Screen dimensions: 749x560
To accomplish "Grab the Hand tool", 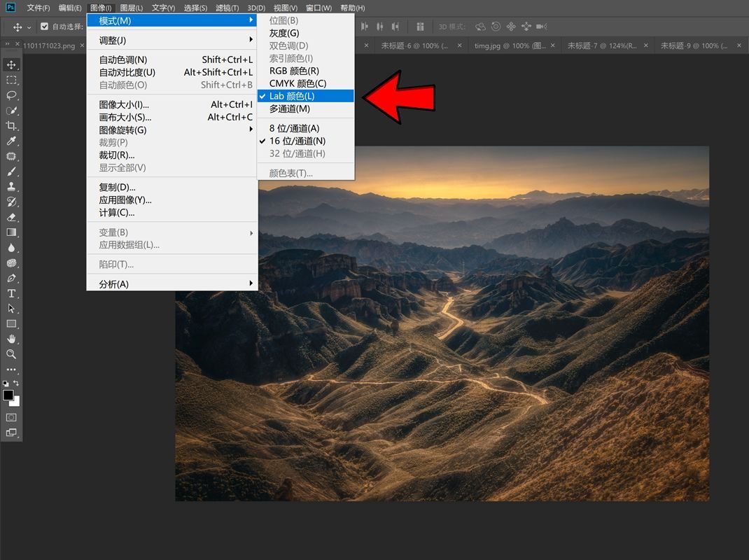I will [x=10, y=339].
